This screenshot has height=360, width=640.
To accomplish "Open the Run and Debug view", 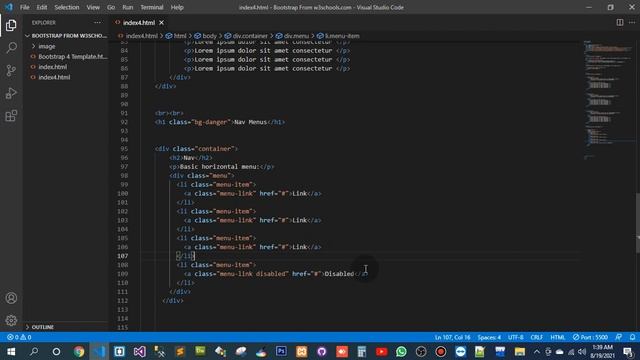I will tap(11, 93).
